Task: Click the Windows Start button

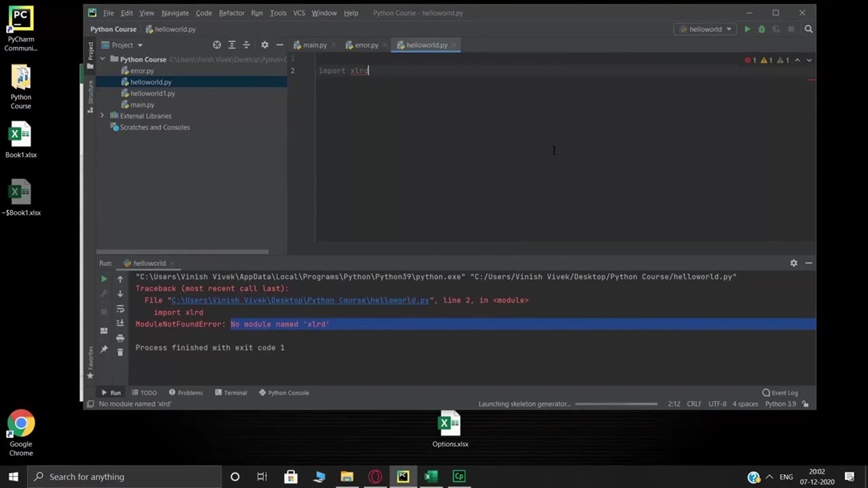Action: [x=13, y=476]
